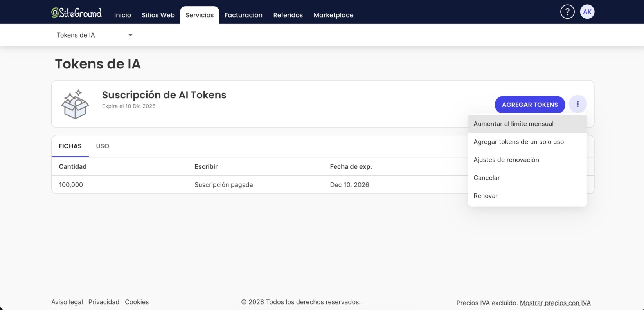Click the Fecha de exp. column header
The image size is (644, 310).
coord(351,166)
